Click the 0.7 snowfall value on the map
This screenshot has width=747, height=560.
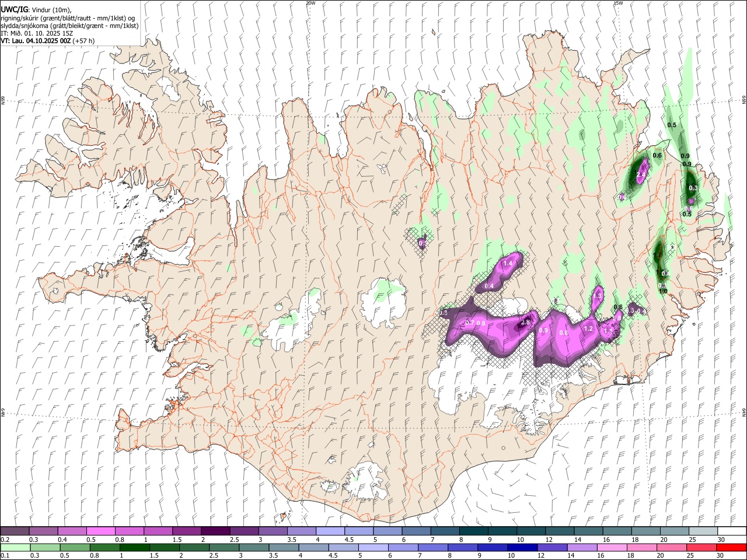470,323
